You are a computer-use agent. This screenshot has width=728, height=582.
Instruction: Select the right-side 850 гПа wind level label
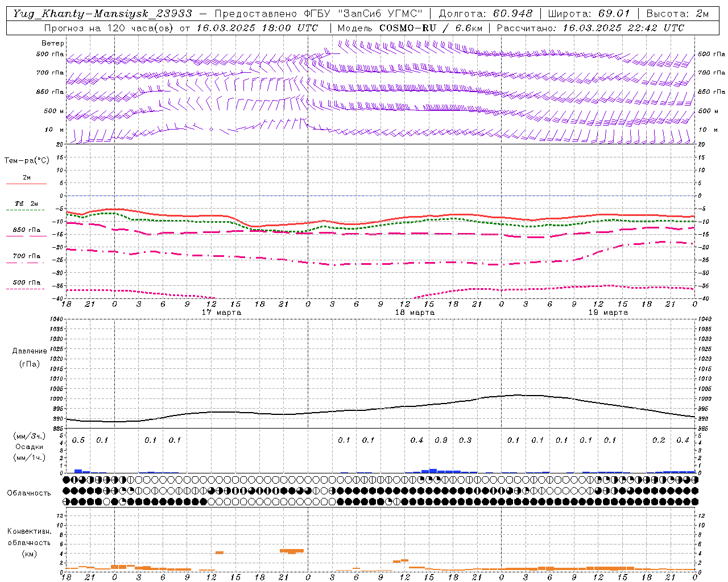coord(712,92)
